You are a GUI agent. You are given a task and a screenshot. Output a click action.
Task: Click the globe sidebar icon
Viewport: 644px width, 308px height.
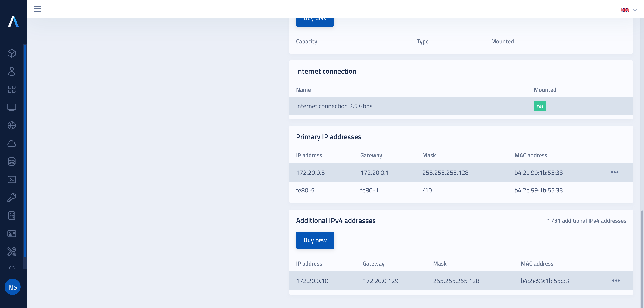(x=12, y=126)
